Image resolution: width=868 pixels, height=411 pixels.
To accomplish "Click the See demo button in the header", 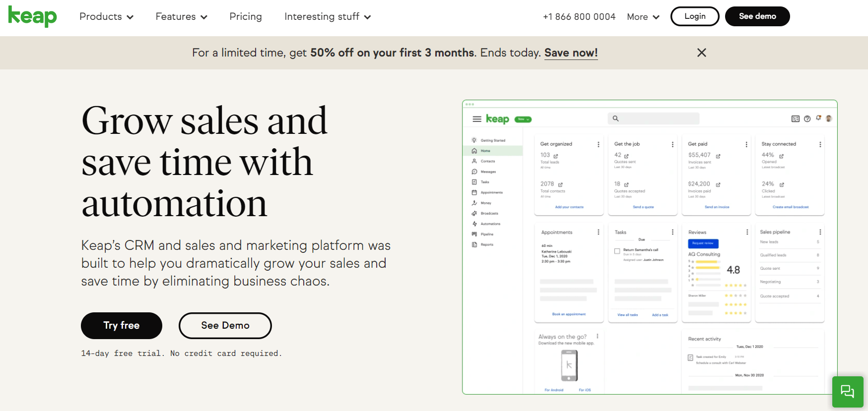I will click(x=757, y=16).
